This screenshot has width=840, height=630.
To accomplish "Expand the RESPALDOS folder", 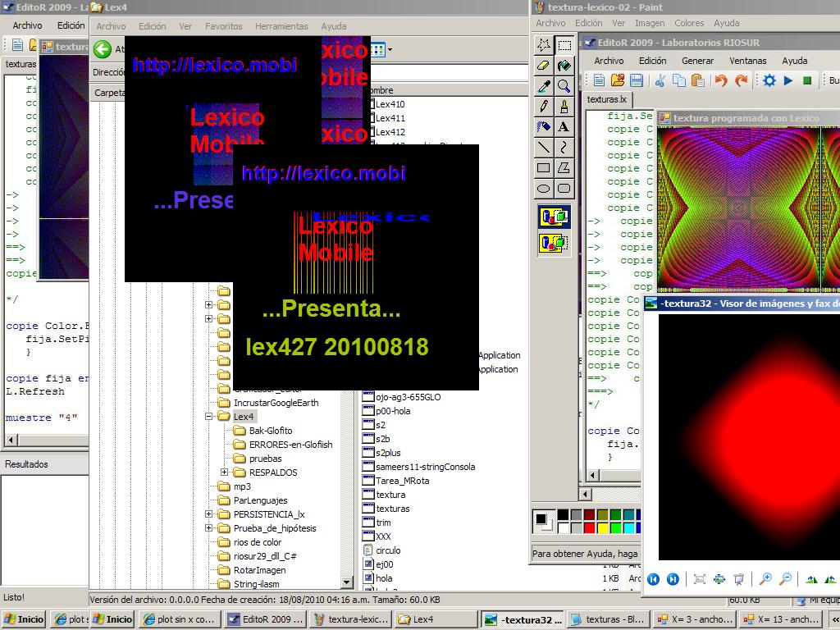I will coord(225,472).
